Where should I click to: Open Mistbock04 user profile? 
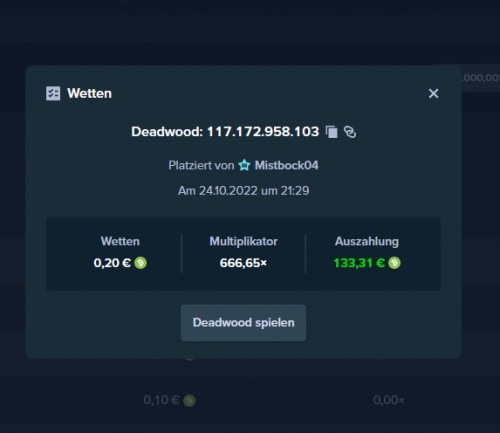coord(286,165)
